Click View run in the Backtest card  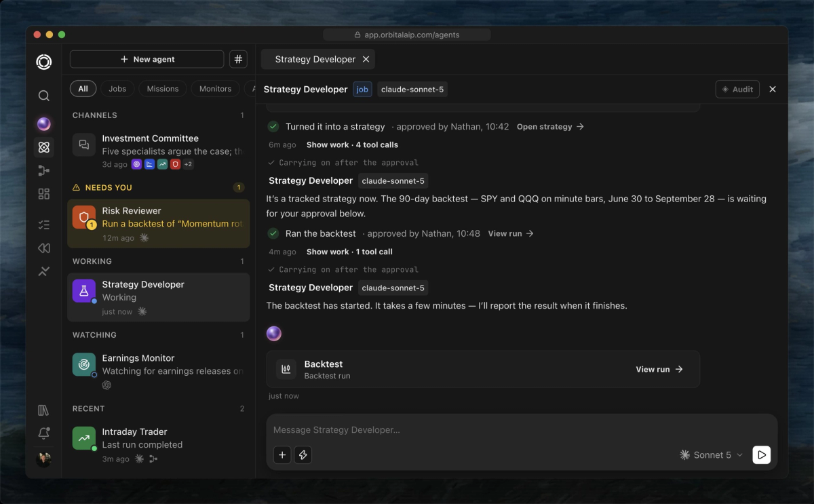pos(659,369)
